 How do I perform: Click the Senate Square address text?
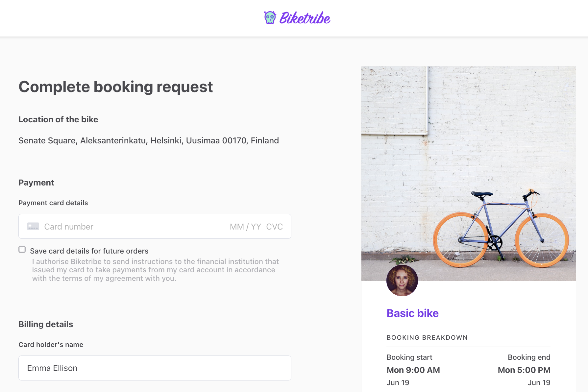coord(149,140)
